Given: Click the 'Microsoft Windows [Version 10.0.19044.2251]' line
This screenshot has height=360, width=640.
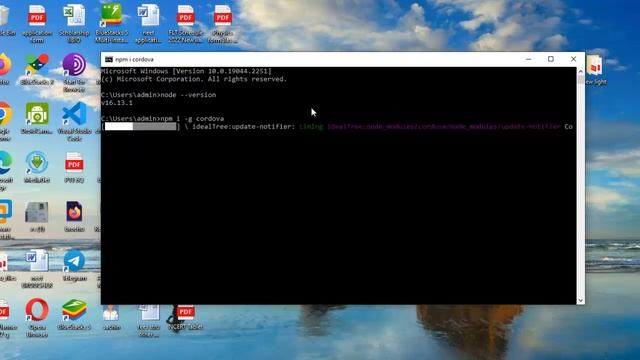Looking at the screenshot, I should 186,71.
